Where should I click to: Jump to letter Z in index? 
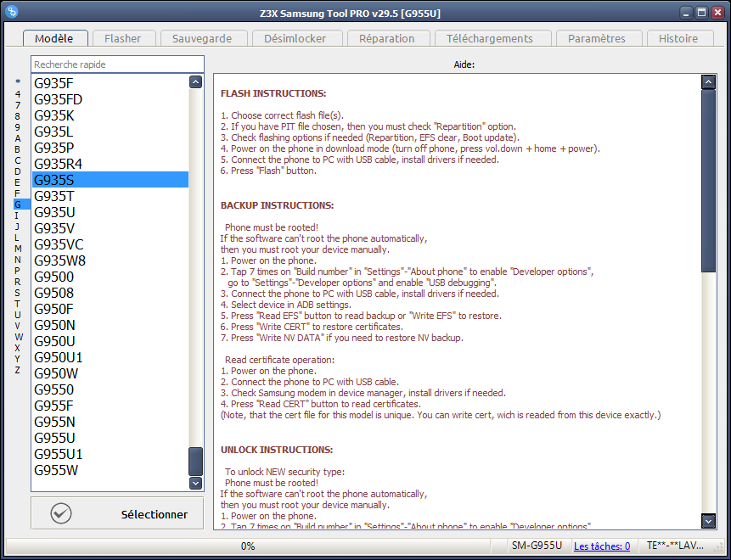click(x=18, y=370)
